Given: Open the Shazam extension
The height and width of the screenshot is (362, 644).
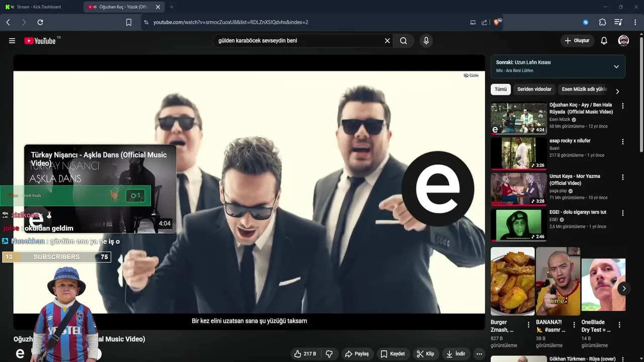Looking at the screenshot, I should [586, 22].
